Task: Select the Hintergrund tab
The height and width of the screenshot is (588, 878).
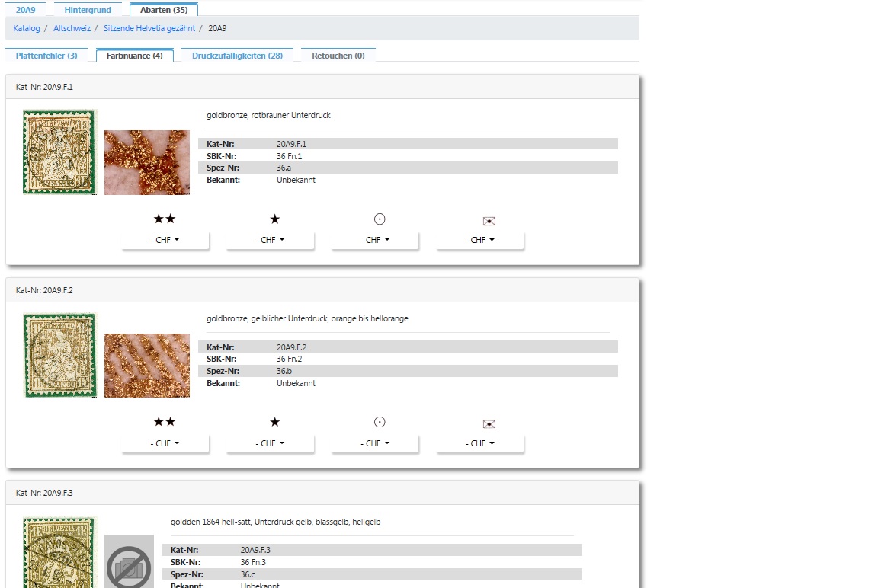Action: coord(88,10)
